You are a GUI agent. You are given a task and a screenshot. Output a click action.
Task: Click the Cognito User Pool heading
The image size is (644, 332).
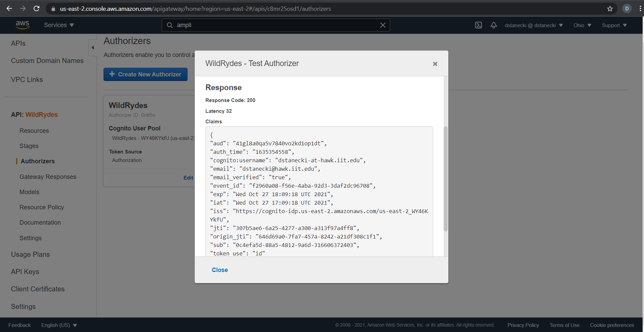134,128
